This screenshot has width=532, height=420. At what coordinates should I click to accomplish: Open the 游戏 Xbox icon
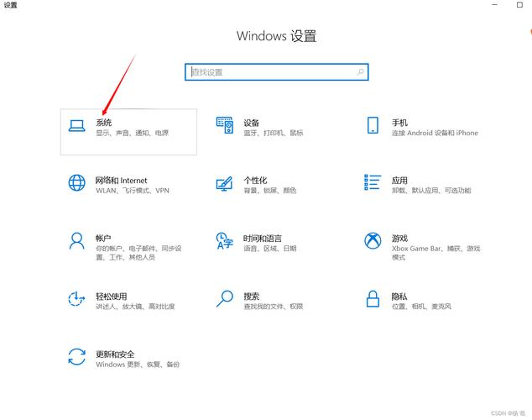373,241
